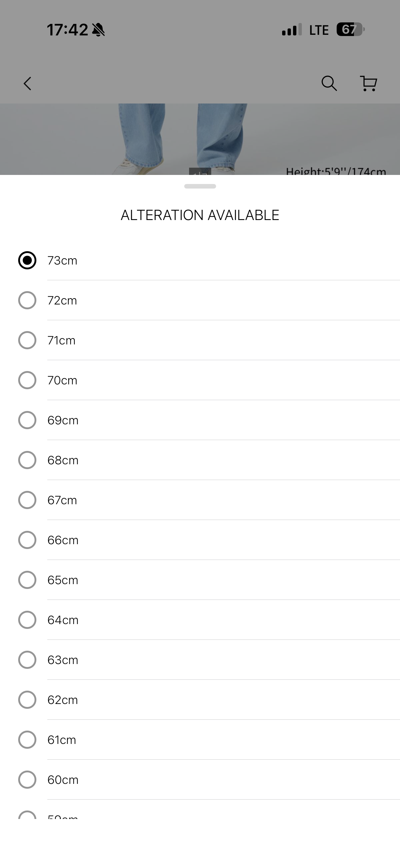Image resolution: width=400 pixels, height=868 pixels.
Task: Select the 60cm alteration option
Action: click(27, 780)
